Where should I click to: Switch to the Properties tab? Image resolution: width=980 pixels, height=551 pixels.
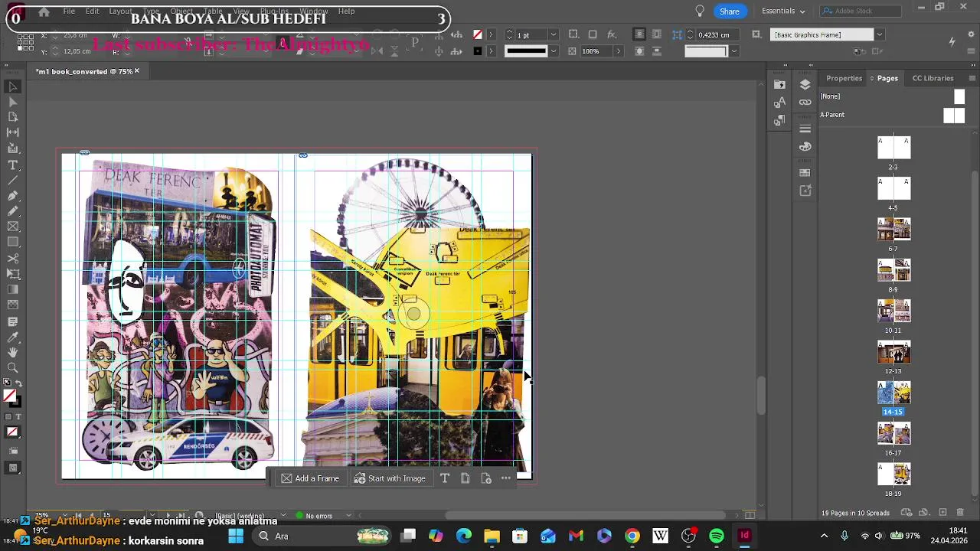844,78
